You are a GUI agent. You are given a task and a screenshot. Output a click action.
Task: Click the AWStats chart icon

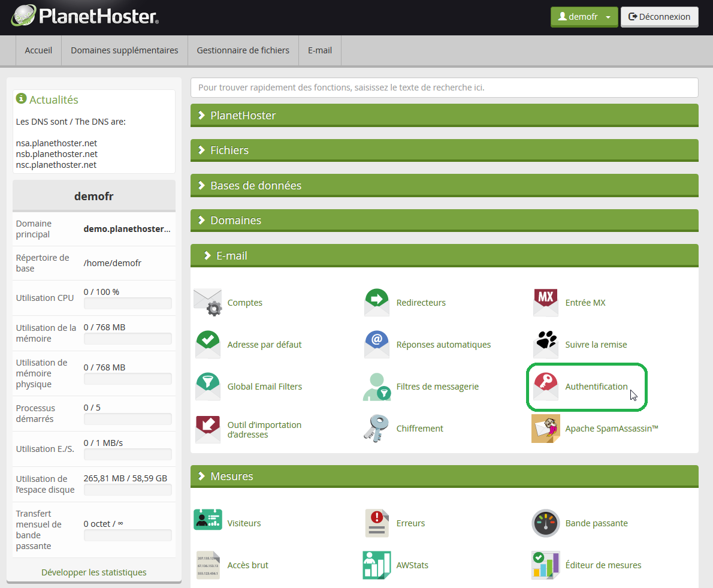[377, 565]
